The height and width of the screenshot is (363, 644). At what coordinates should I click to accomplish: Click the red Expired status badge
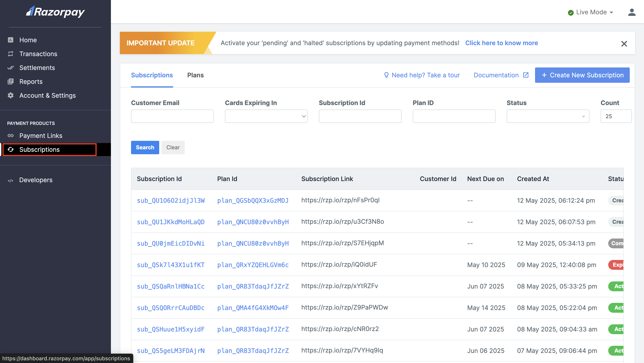pyautogui.click(x=616, y=265)
